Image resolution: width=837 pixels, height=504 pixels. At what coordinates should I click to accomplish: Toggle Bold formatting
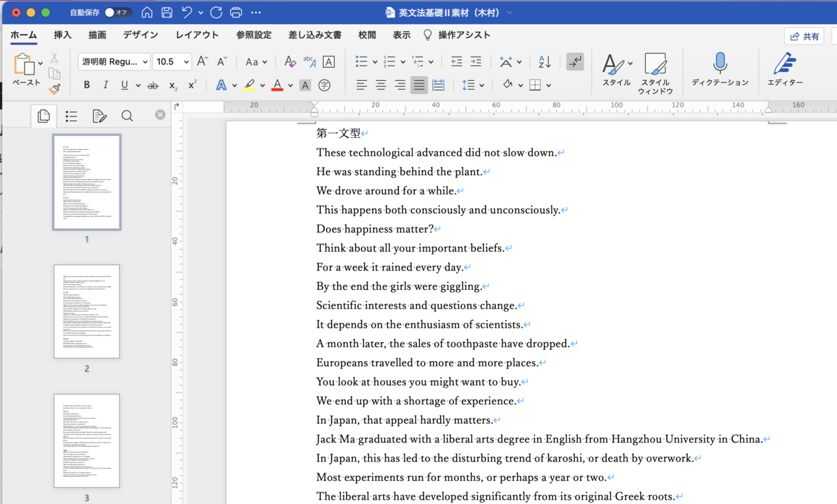(x=86, y=85)
